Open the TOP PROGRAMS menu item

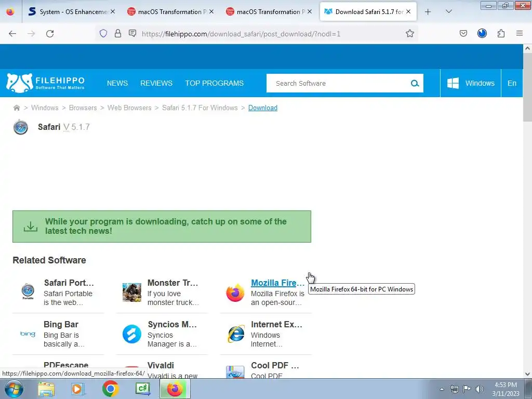[x=215, y=84]
